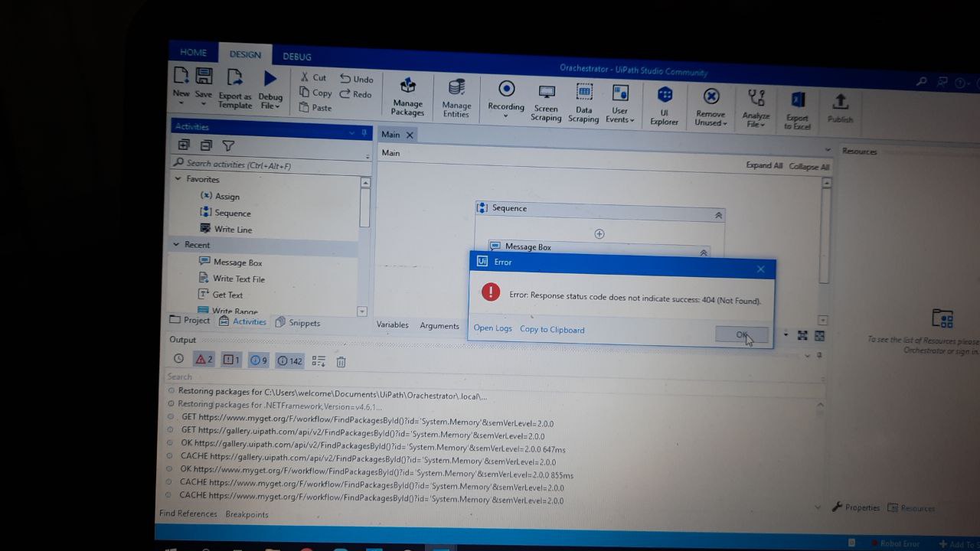980x551 pixels.
Task: Open the Properties panel tab
Action: (856, 507)
